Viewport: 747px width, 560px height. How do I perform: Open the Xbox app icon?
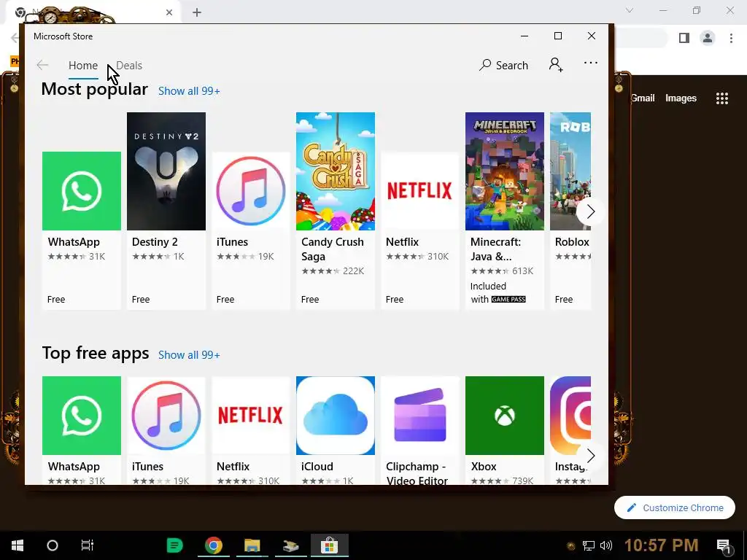[x=505, y=416]
